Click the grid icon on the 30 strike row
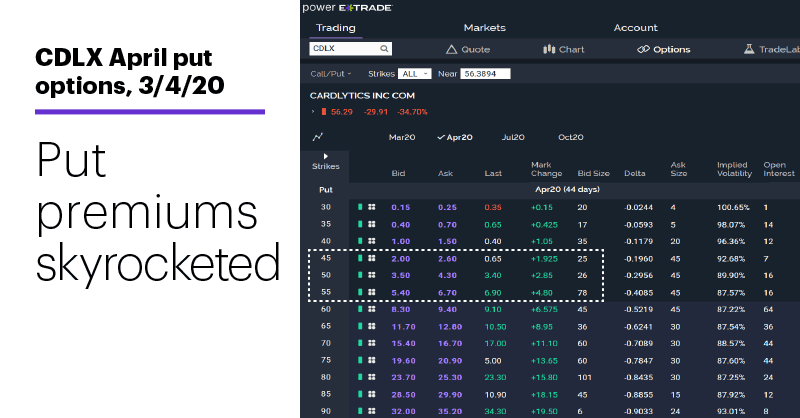Screen dimensions: 800x418 (371, 207)
